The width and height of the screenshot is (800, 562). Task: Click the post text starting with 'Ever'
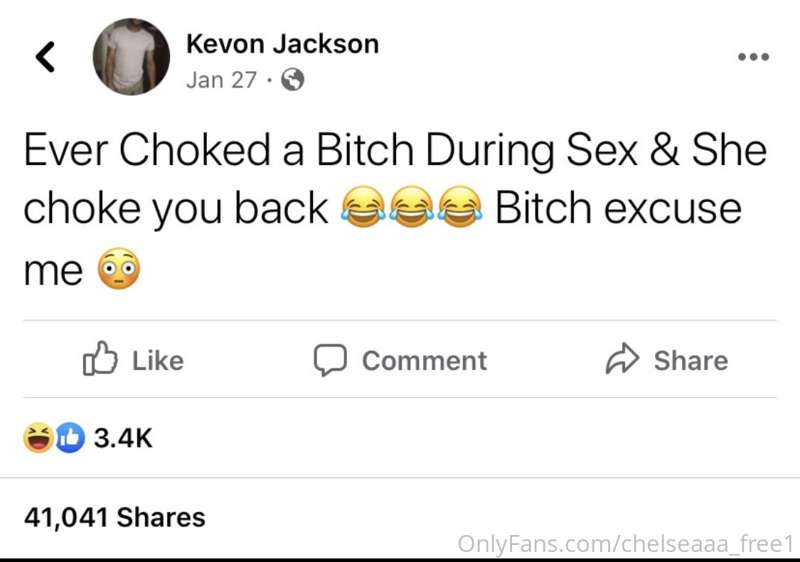(395, 210)
